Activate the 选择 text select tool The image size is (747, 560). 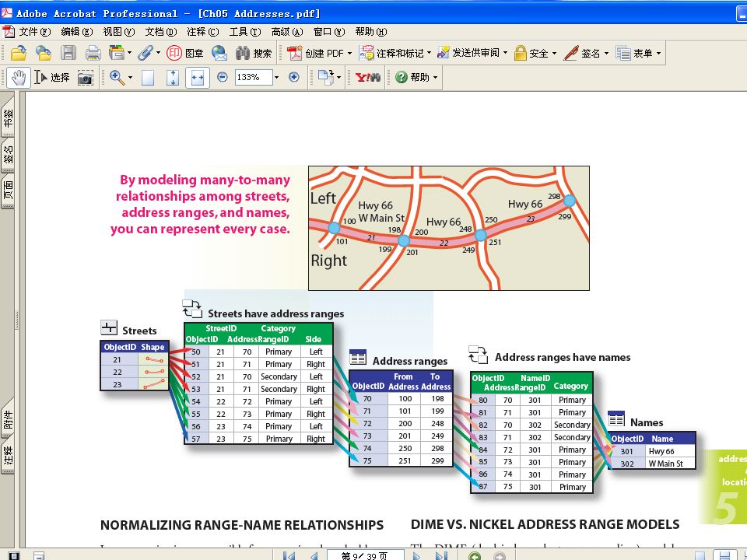click(53, 77)
